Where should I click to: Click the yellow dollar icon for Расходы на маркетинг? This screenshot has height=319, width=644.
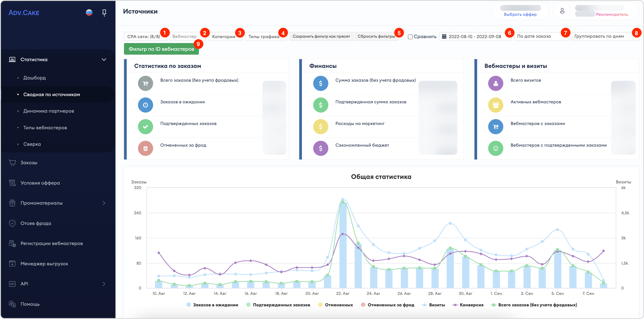point(320,127)
